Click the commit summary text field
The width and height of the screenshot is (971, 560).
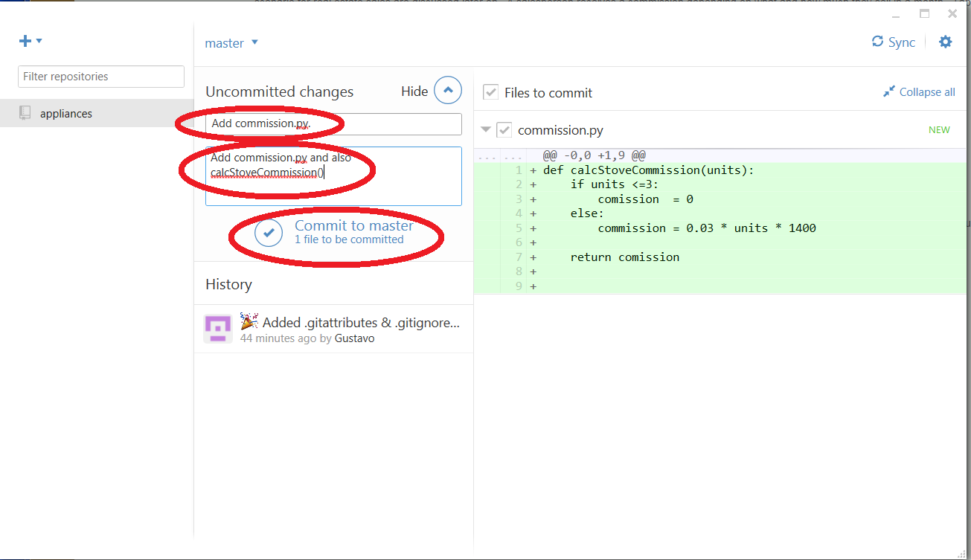tap(333, 124)
